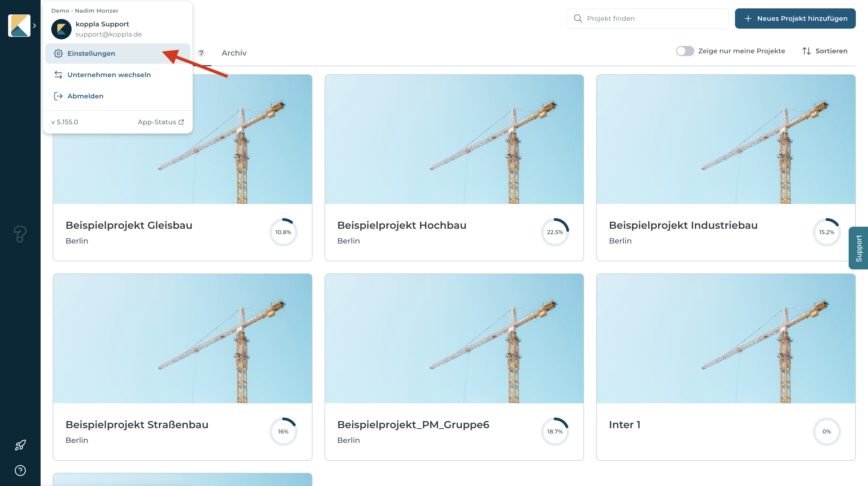Click the Unternehmen wechseln swap arrows icon

[x=58, y=75]
